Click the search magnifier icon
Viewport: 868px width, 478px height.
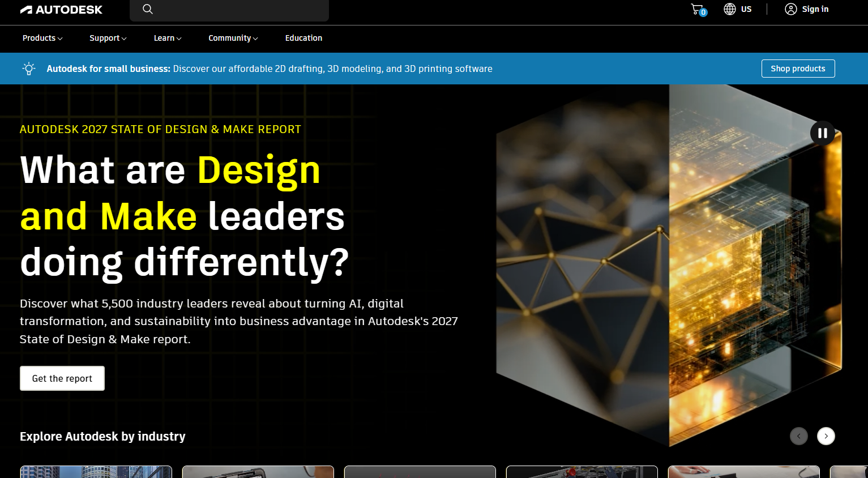(148, 9)
